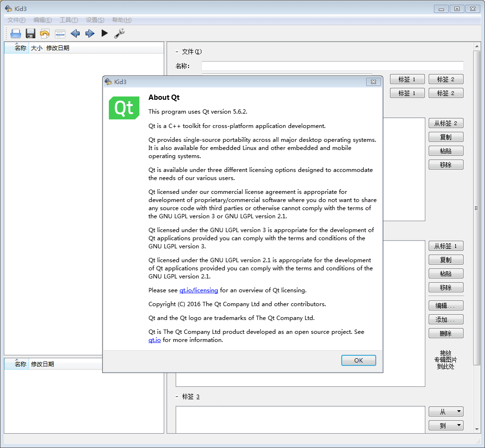Close the About Qt dialog with X
The width and height of the screenshot is (485, 448).
coord(373,82)
